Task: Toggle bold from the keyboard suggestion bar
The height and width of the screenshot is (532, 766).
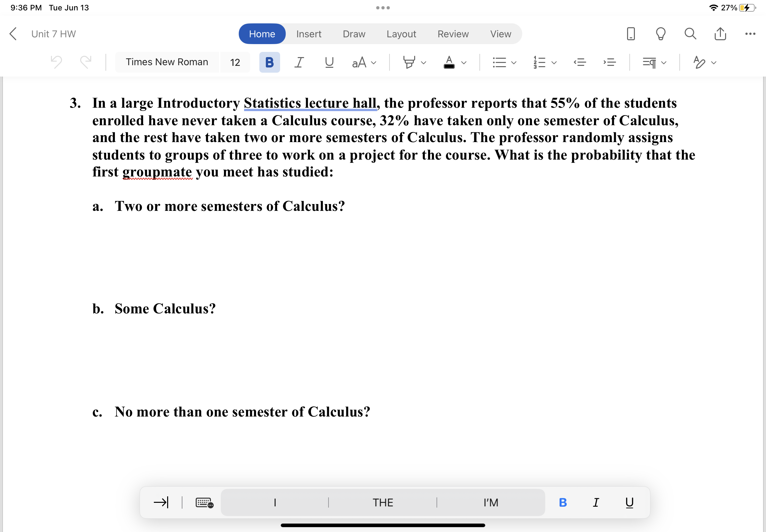Action: (x=562, y=502)
